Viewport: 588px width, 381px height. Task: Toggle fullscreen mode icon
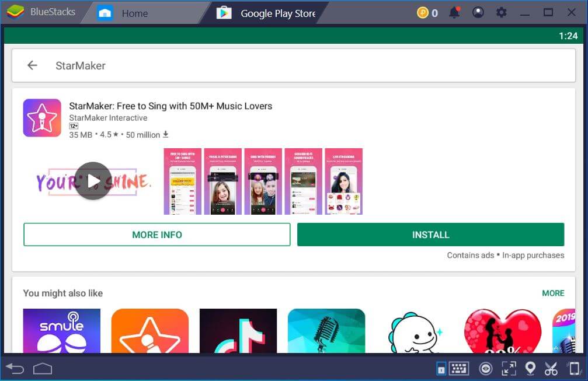point(509,369)
